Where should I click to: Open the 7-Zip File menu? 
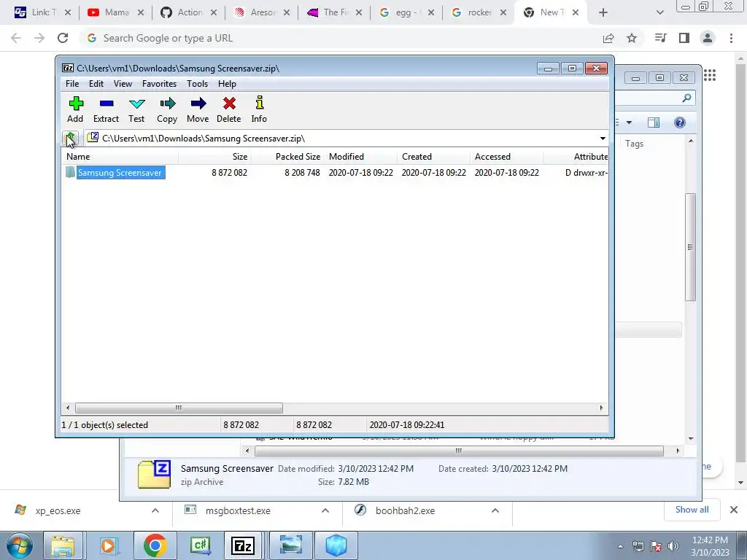tap(72, 84)
